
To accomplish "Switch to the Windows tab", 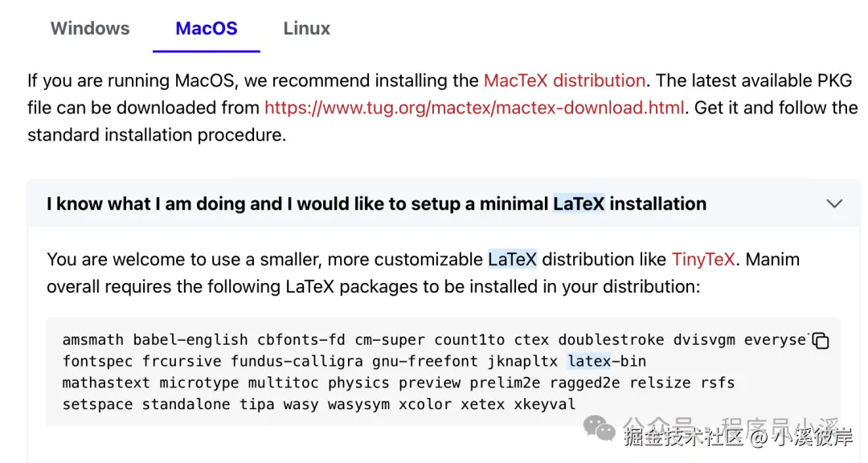I will click(90, 29).
